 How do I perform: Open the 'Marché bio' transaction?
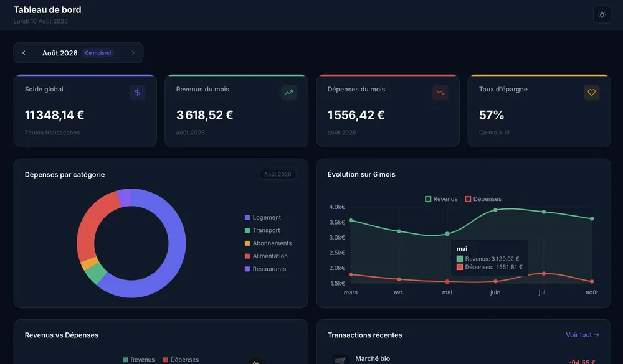(x=464, y=359)
